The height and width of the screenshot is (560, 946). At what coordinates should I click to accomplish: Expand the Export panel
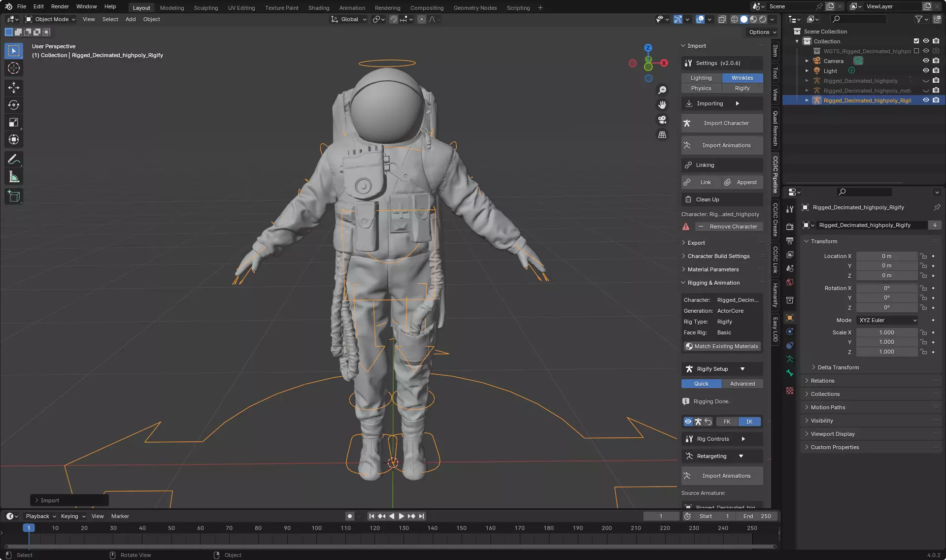click(x=696, y=243)
